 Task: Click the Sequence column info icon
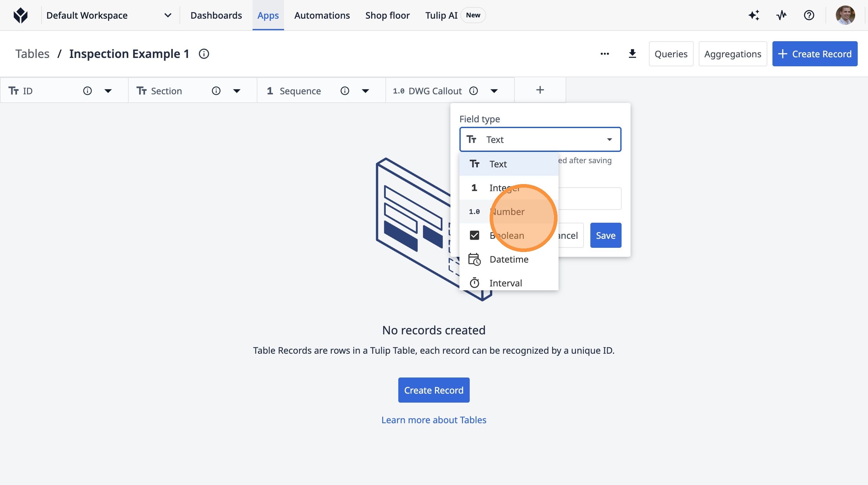[x=344, y=91]
